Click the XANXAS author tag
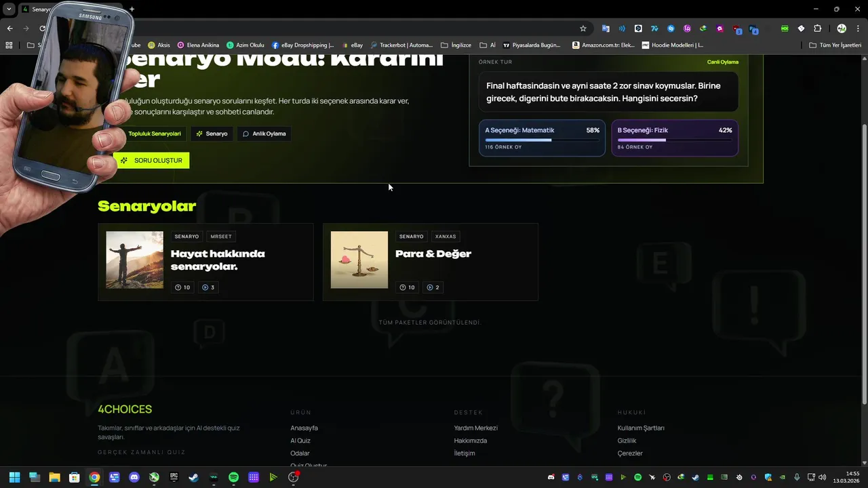 [x=446, y=237]
